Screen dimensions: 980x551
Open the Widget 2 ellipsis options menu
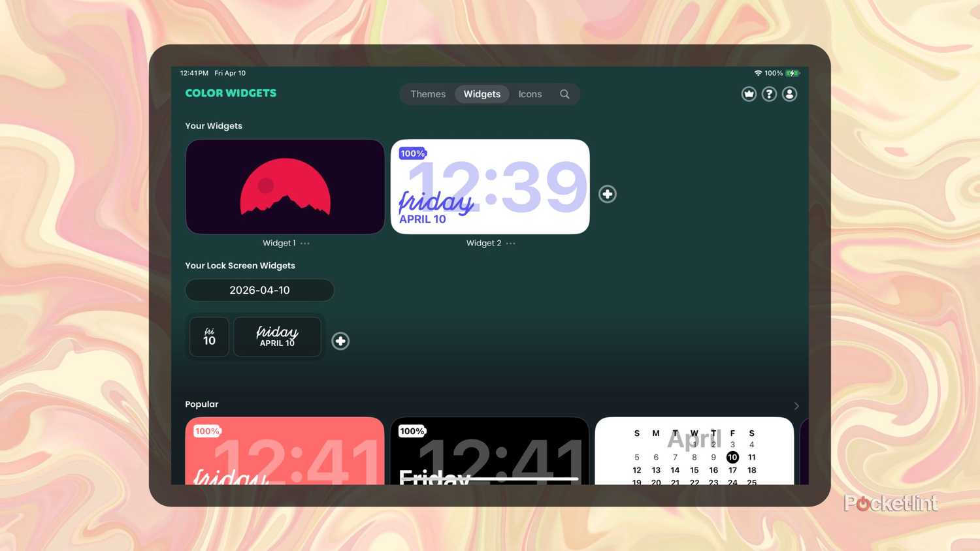(510, 243)
